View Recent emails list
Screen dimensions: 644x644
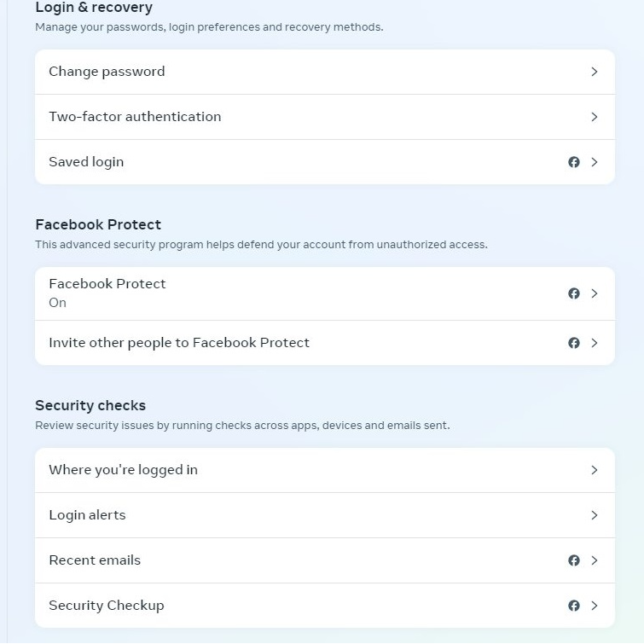point(325,560)
